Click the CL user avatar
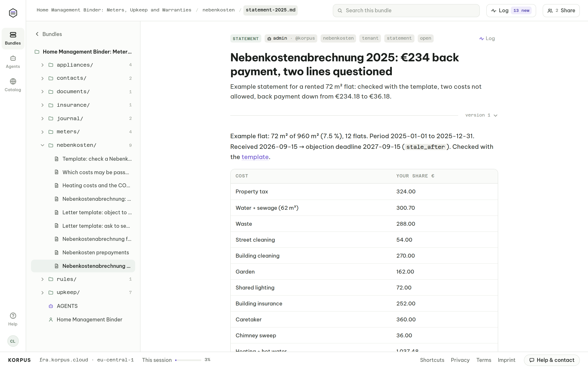 pos(13,341)
